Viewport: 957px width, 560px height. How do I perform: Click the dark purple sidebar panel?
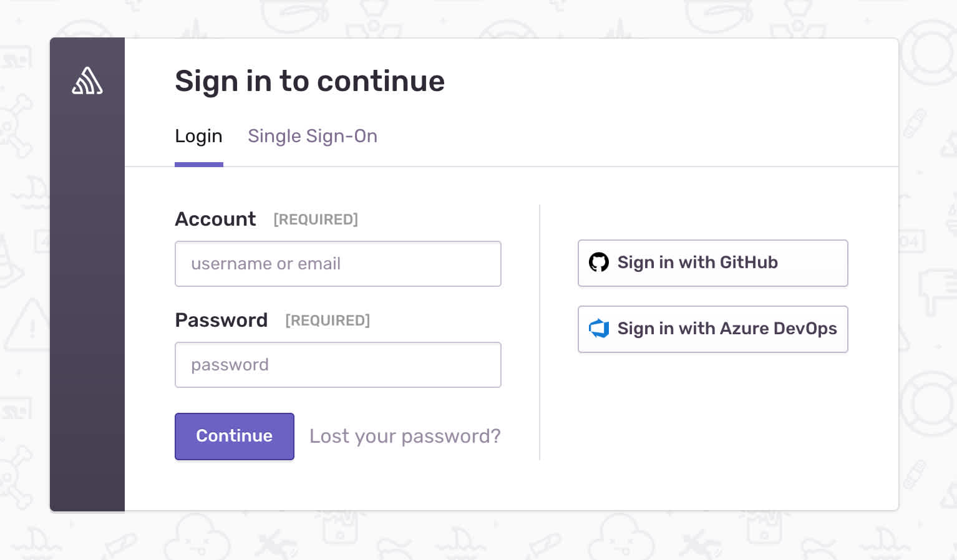87,312
